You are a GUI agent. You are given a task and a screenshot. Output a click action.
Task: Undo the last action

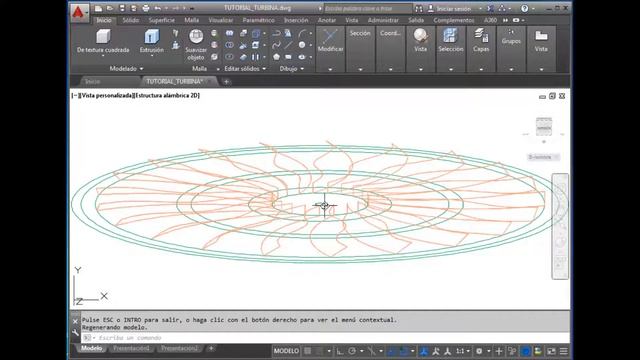pos(158,8)
